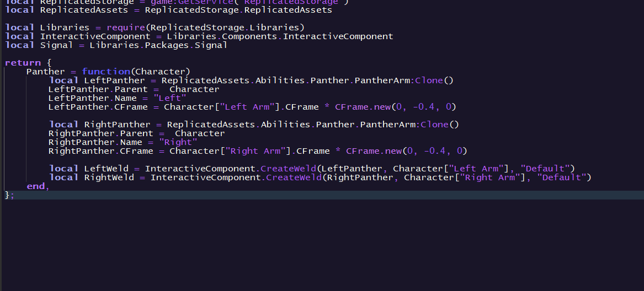The width and height of the screenshot is (644, 291).
Task: Click the "RightPanther.CFrame" assignment line
Action: 258,152
